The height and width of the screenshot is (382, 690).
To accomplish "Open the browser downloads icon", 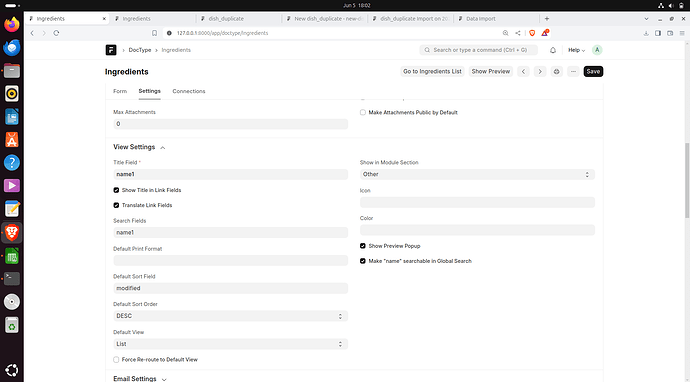I will 646,33.
